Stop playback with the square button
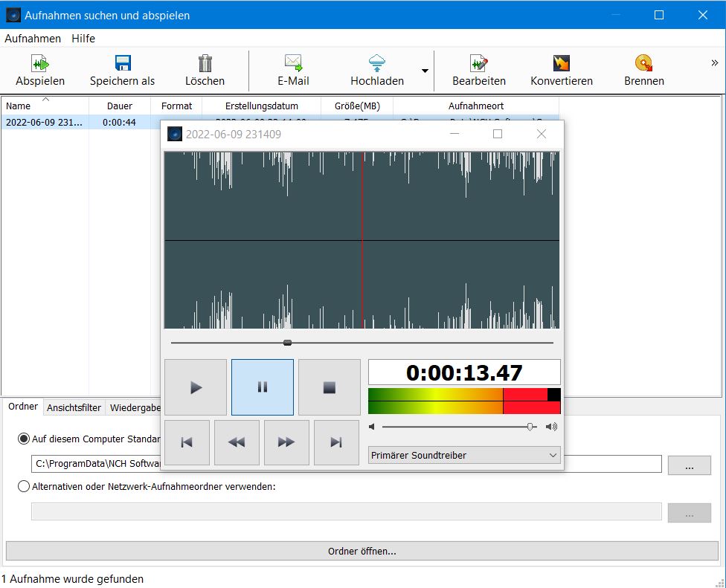The height and width of the screenshot is (588, 726). tap(329, 387)
